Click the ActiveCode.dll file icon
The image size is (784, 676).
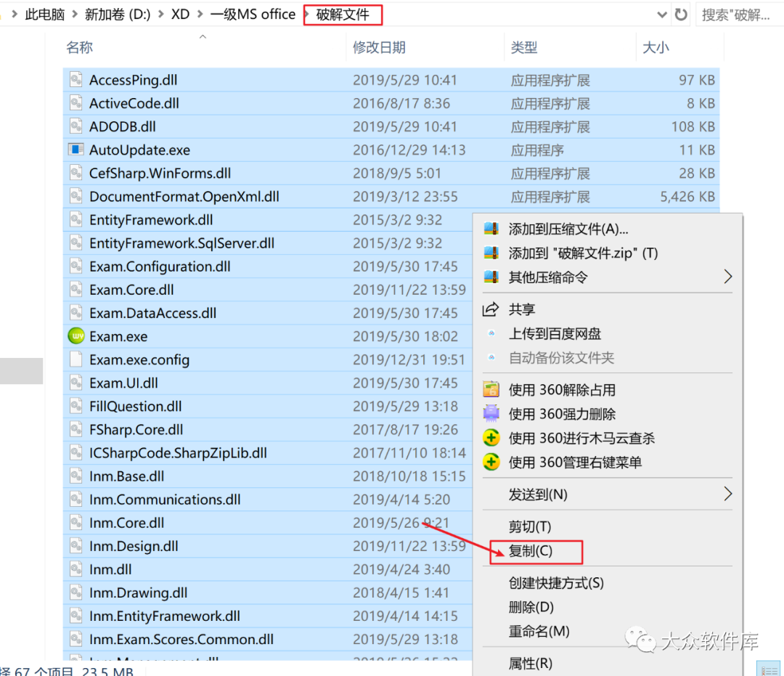tap(75, 103)
